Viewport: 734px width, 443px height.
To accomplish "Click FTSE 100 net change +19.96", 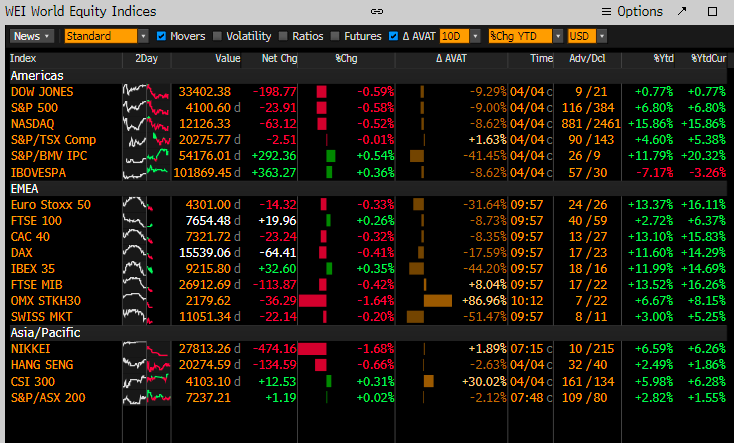I will coord(278,221).
